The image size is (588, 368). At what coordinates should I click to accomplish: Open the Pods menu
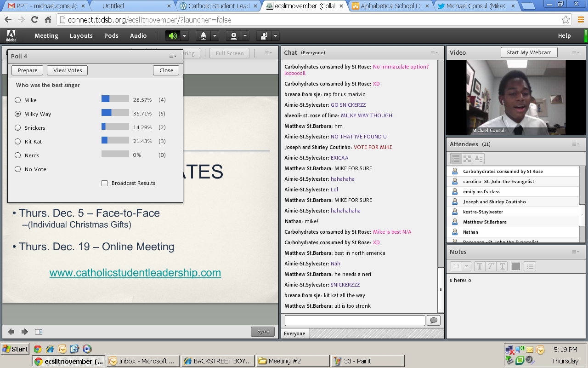(111, 36)
